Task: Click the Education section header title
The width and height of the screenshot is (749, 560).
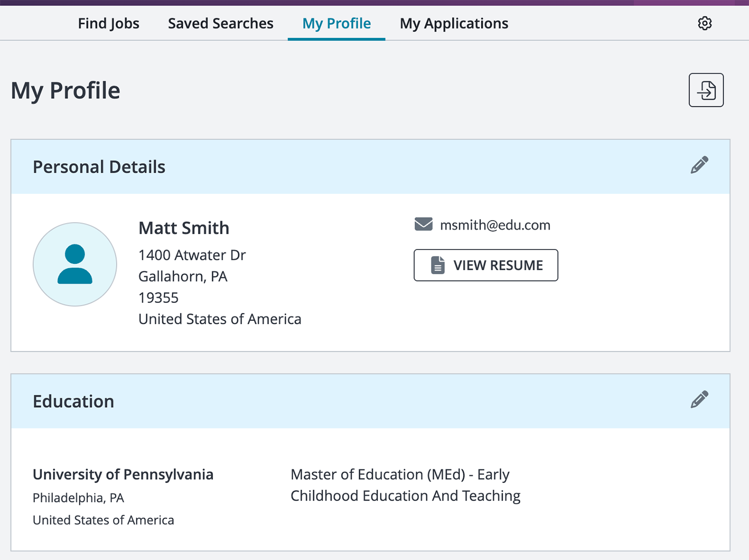Action: (x=73, y=401)
